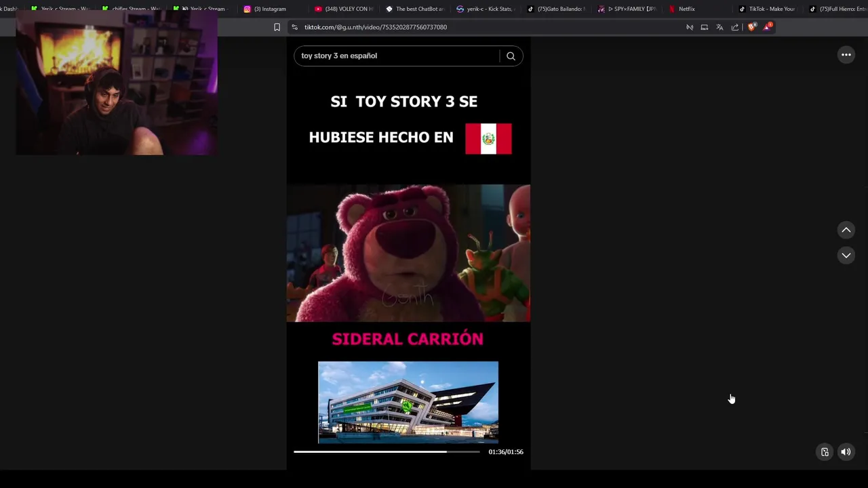This screenshot has width=868, height=488.
Task: Switch to the 'VOLEY CON H' YouTube tab
Action: pyautogui.click(x=344, y=9)
